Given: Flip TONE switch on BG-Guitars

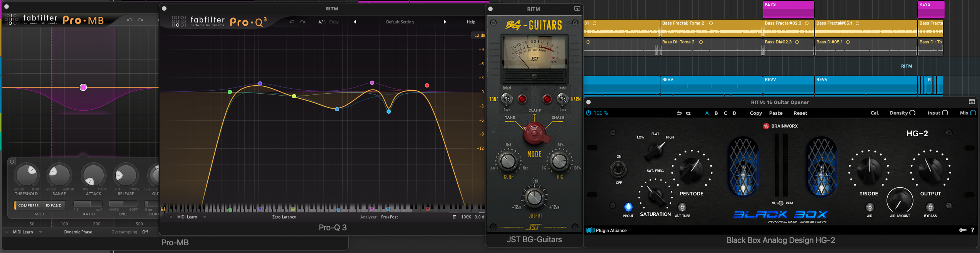Looking at the screenshot, I should (507, 99).
